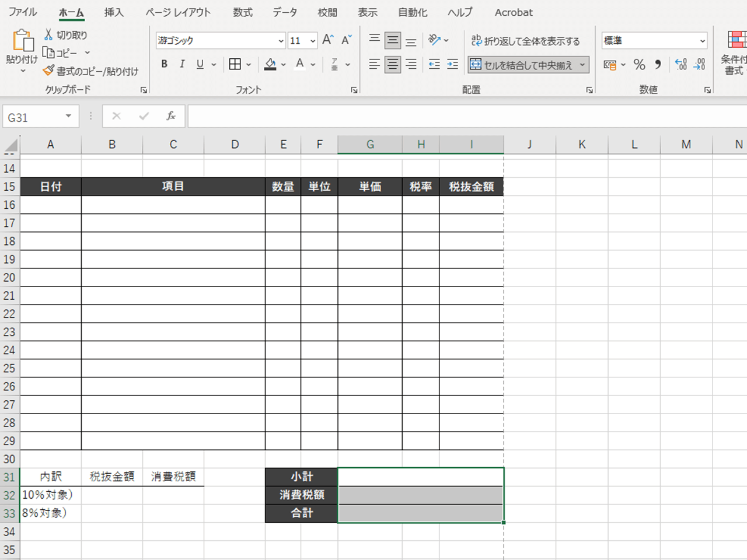
Task: Click the Paste (貼り付け) clipboard icon
Action: pos(22,41)
